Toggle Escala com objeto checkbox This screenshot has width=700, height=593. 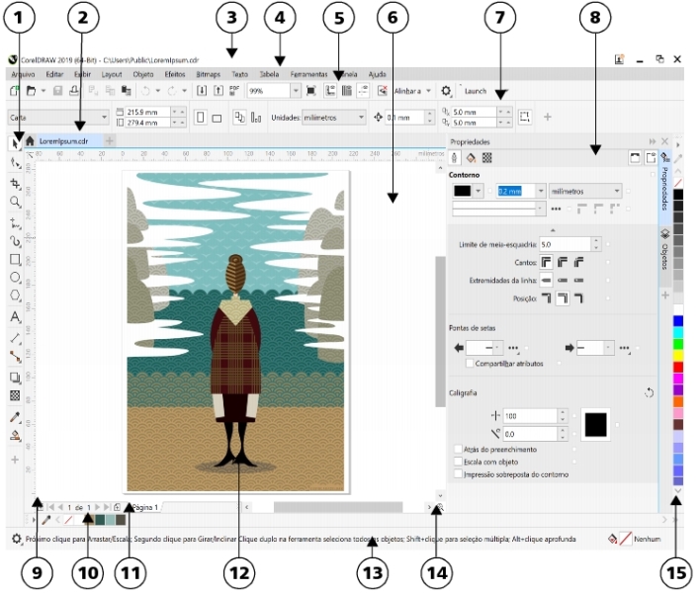point(457,462)
